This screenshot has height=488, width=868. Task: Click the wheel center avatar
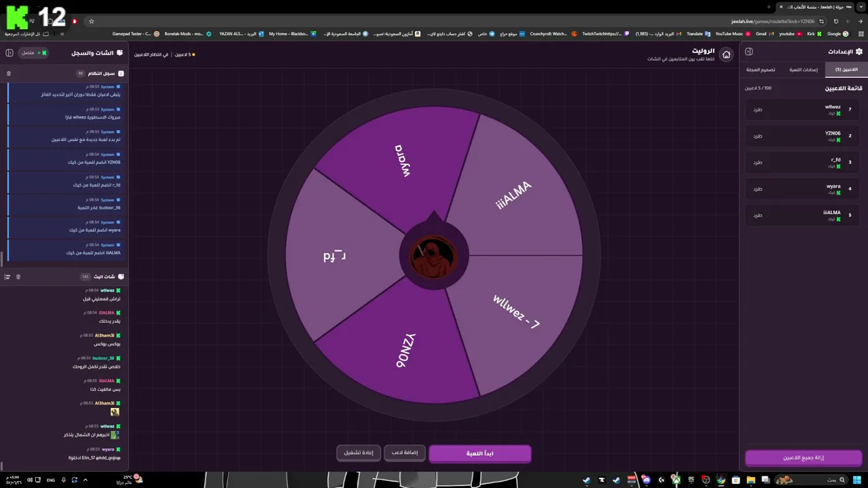click(434, 256)
